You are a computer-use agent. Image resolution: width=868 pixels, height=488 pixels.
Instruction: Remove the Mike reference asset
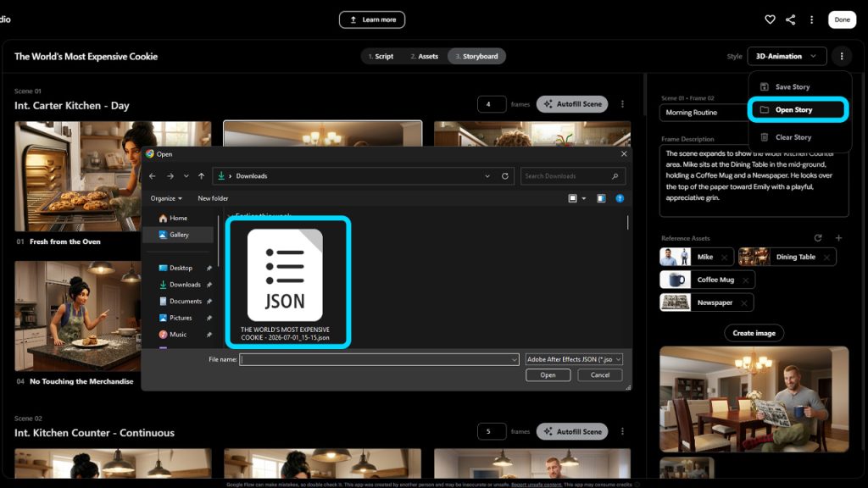(x=724, y=258)
